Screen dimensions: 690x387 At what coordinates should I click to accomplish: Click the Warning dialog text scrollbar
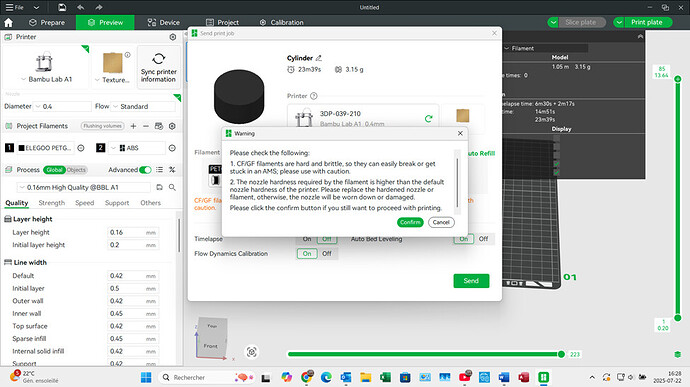coord(458,182)
